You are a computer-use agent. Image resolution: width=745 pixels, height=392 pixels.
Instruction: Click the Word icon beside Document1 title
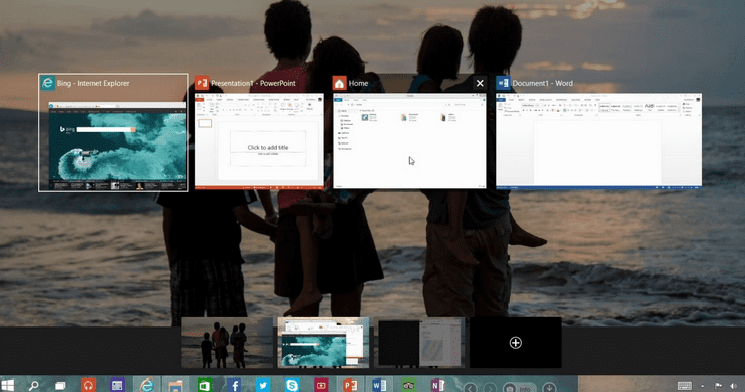[503, 83]
